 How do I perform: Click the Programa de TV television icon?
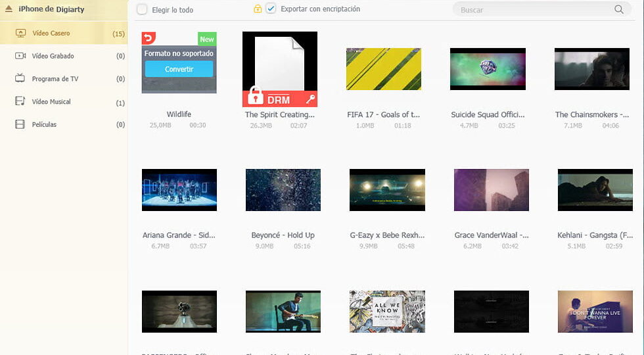20,78
